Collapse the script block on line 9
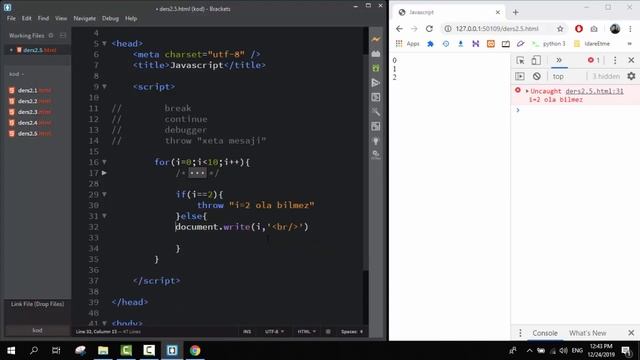 coord(104,87)
